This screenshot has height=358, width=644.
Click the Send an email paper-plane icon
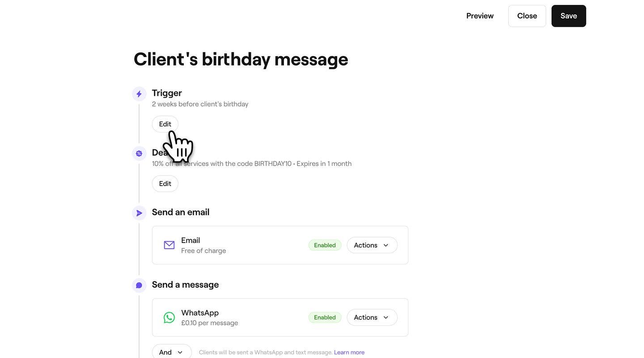139,213
